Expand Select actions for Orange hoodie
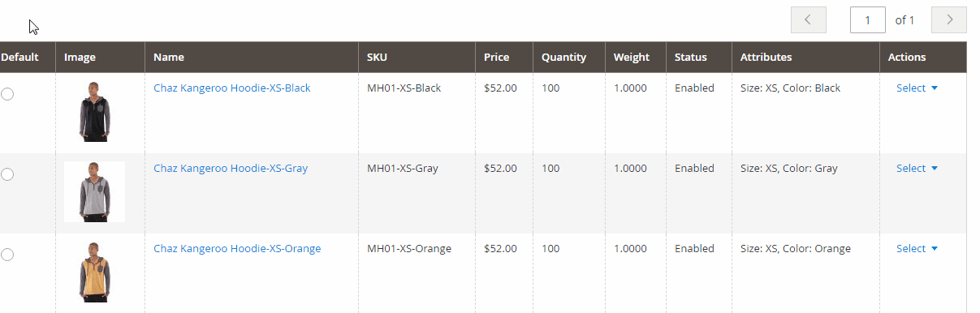 (x=917, y=249)
